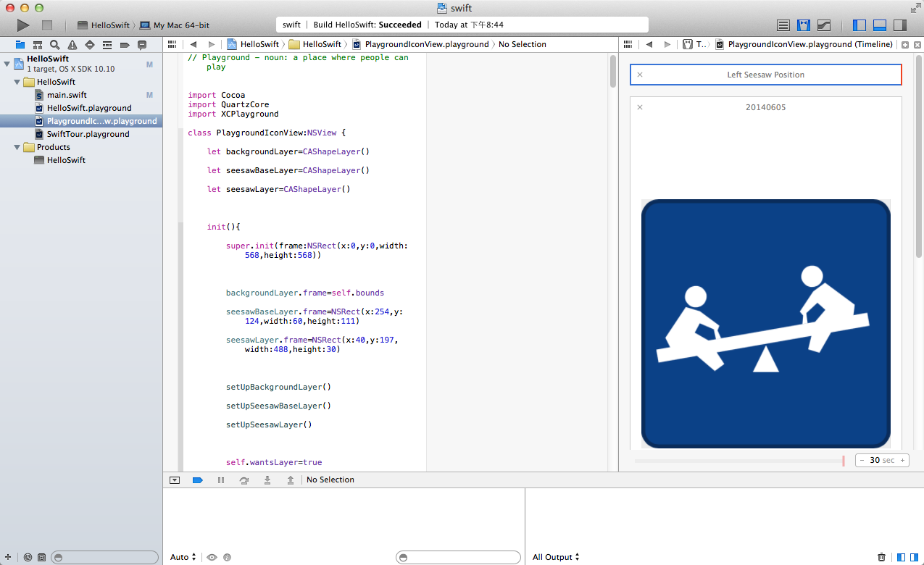Screen dimensions: 924x565
Task: Close the 20140605 timeline item
Action: pyautogui.click(x=640, y=107)
